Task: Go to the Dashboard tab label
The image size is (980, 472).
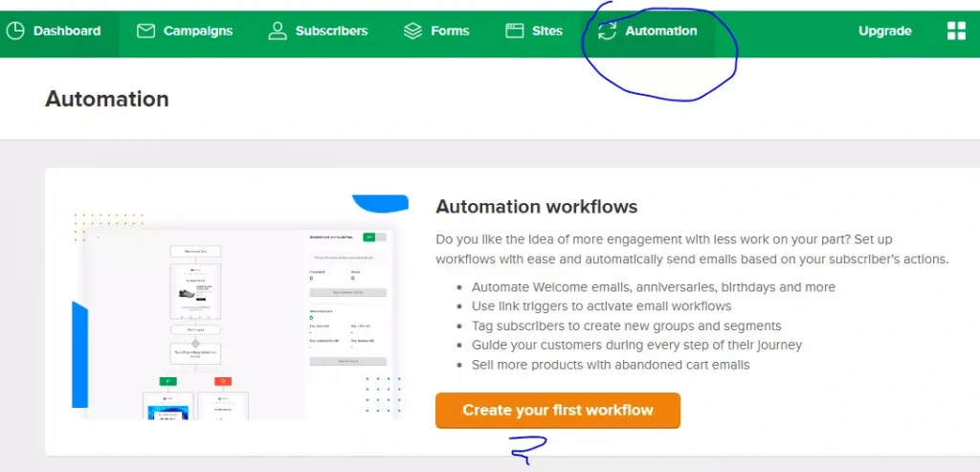Action: [x=67, y=31]
